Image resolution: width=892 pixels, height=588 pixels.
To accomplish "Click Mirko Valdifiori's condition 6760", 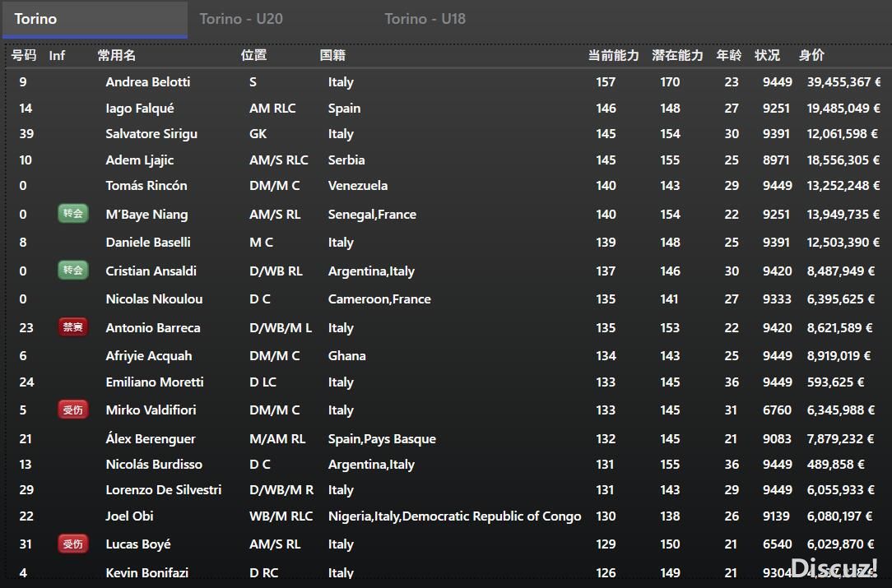I will point(777,410).
